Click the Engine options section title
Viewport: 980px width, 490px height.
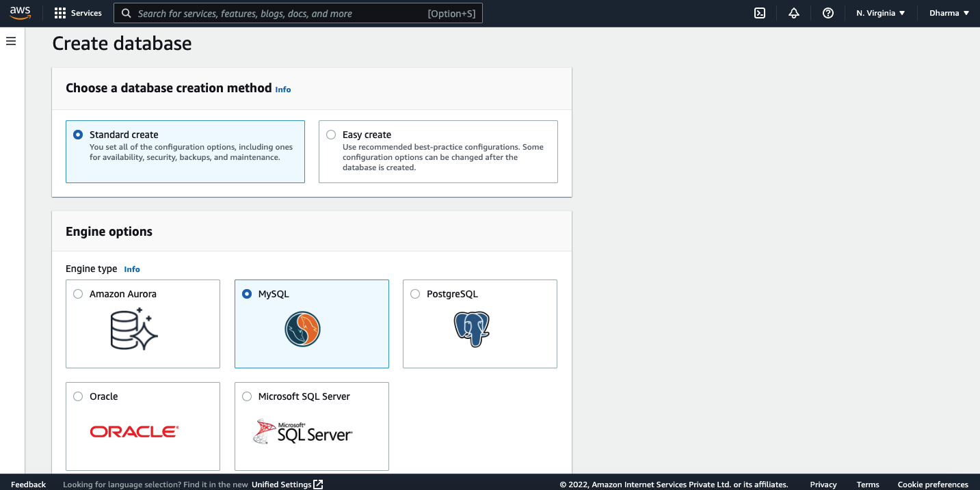pyautogui.click(x=109, y=232)
